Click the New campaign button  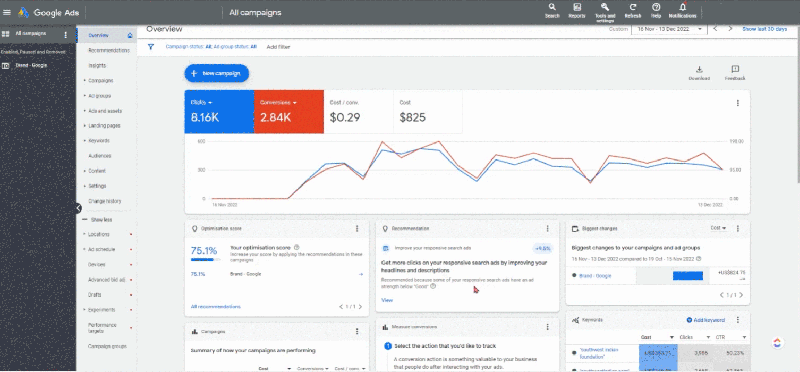point(217,73)
